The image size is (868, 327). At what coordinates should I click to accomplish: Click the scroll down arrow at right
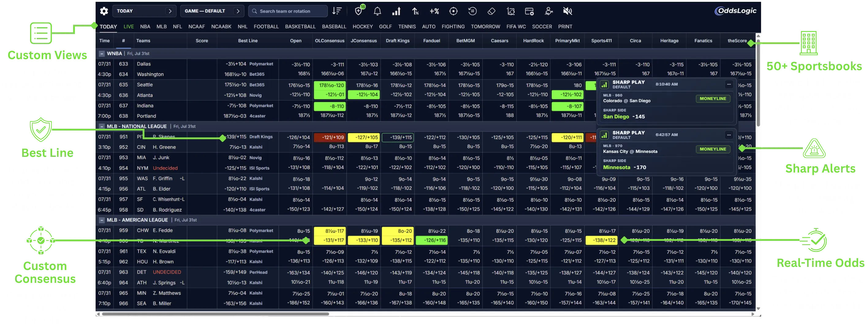[x=758, y=308]
